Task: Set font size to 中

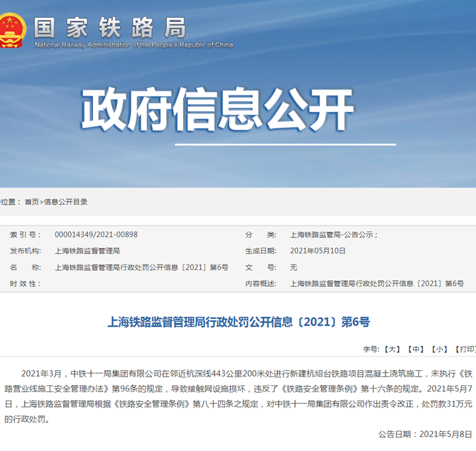Action: coord(415,349)
